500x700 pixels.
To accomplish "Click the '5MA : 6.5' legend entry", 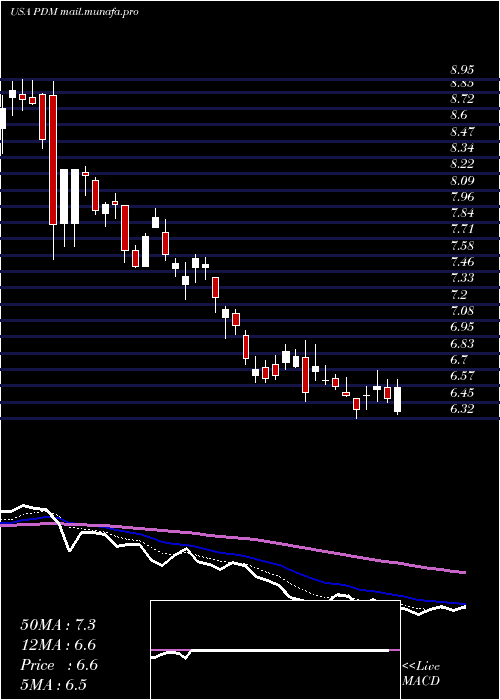I will (54, 685).
